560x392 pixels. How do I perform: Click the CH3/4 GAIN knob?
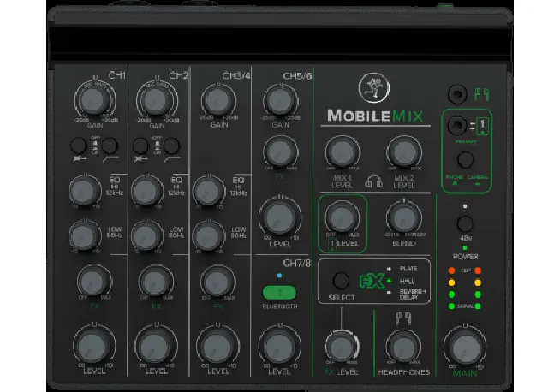(218, 101)
